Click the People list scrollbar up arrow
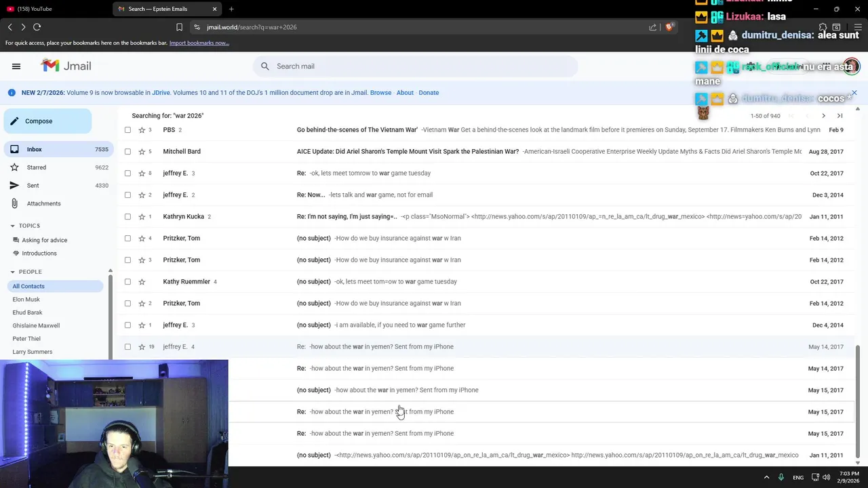The image size is (868, 488). [110, 271]
